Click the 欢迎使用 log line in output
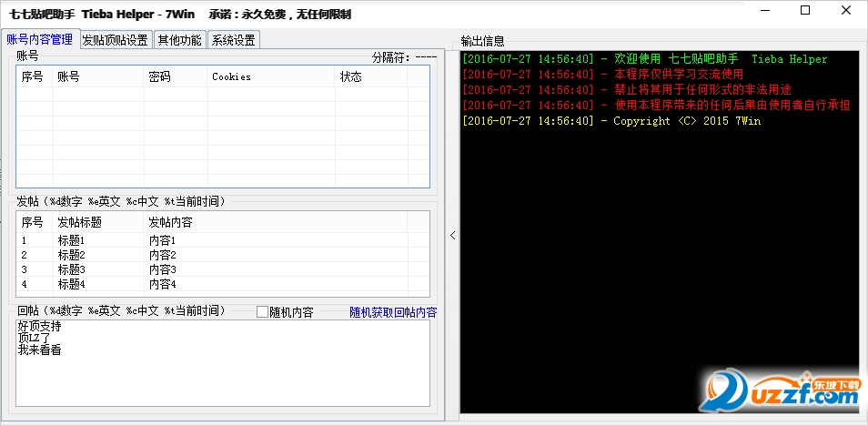The width and height of the screenshot is (868, 426). click(x=645, y=59)
